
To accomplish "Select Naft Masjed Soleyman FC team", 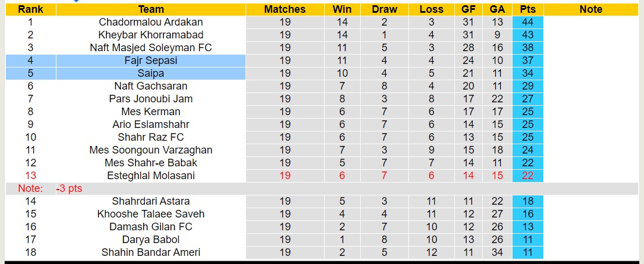I will pyautogui.click(x=151, y=48).
